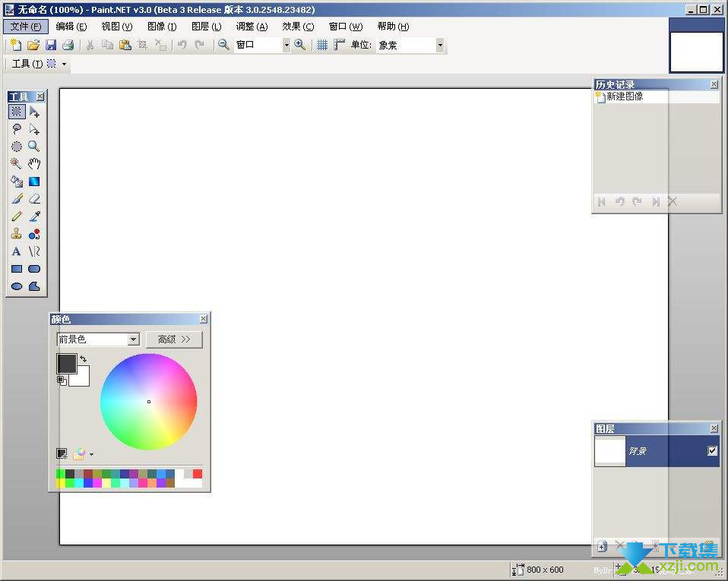
Task: Select the Color Picker eyedropper tool
Action: pyautogui.click(x=34, y=216)
